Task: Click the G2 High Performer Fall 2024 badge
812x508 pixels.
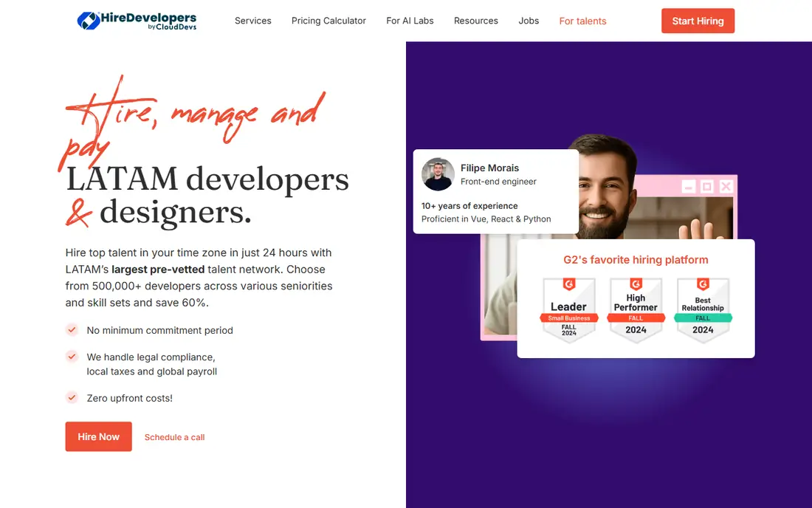Action: 636,309
